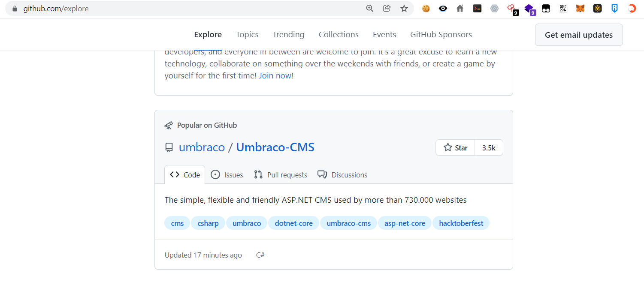Star the Umbraco-CMS repository

pos(455,147)
